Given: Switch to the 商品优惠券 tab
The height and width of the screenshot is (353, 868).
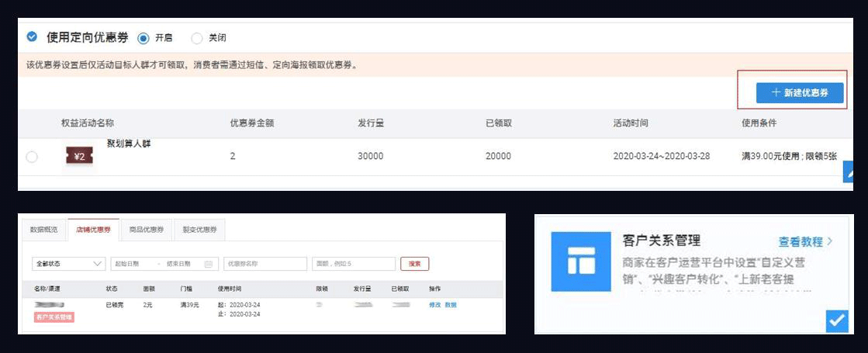Looking at the screenshot, I should 146,230.
